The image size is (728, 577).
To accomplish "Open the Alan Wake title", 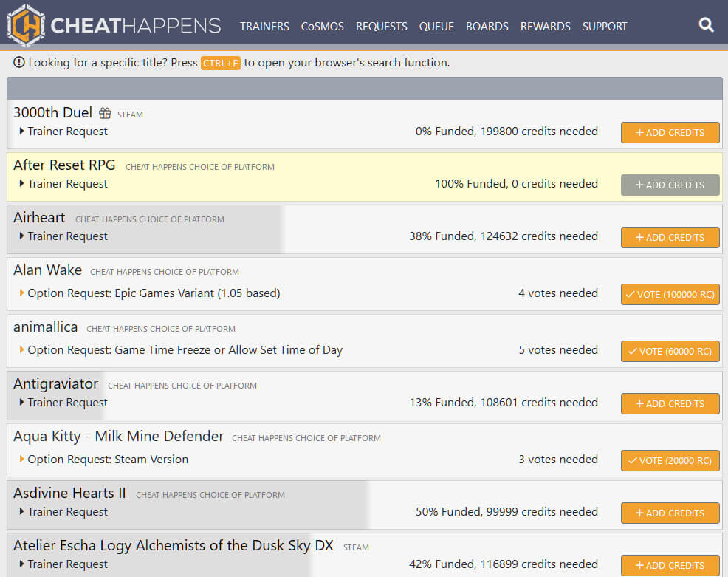I will click(48, 270).
